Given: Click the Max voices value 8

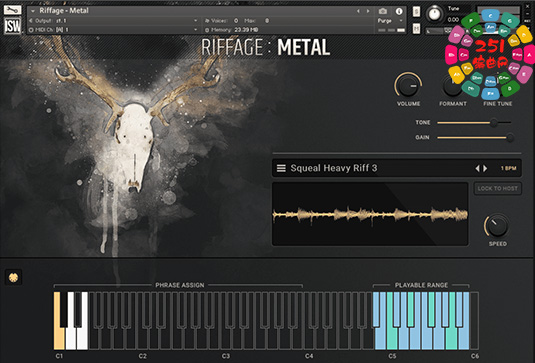Looking at the screenshot, I should [267, 21].
